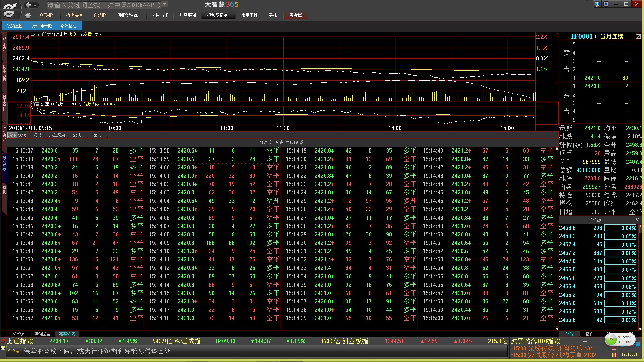Close the IF0001 quote panel
The width and height of the screenshot is (644, 362).
click(x=638, y=36)
